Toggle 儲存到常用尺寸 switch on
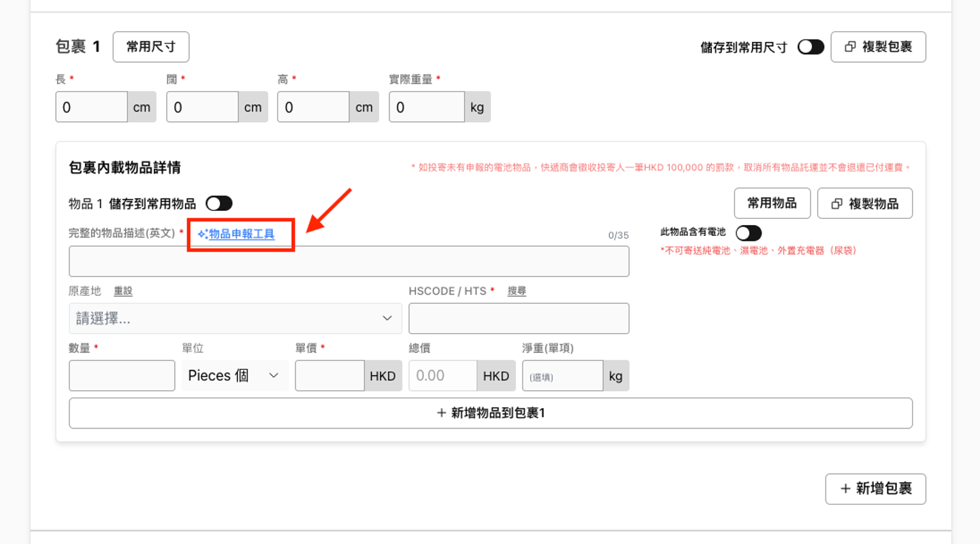The height and width of the screenshot is (544, 980). pos(811,47)
